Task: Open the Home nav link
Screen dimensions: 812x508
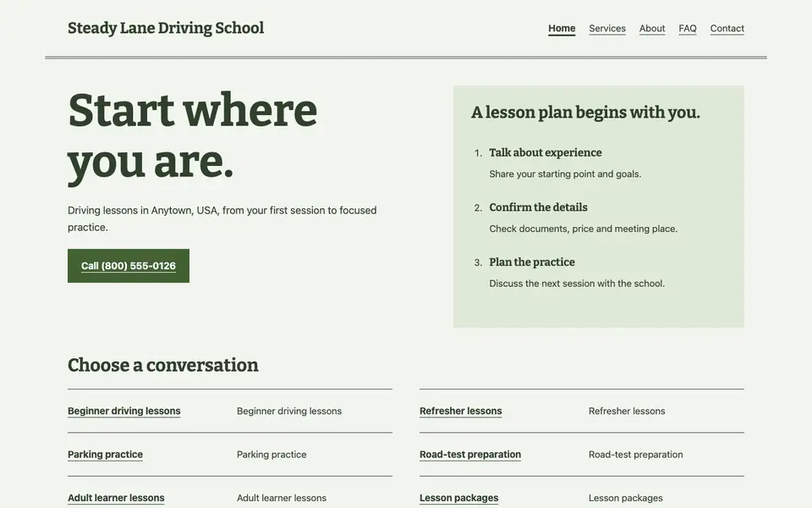Action: coord(562,29)
